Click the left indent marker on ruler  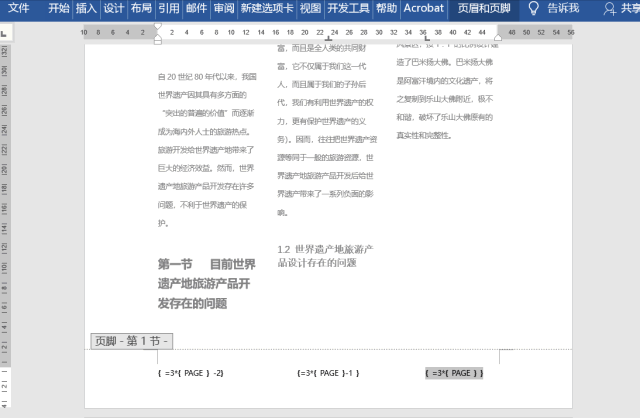point(158,40)
